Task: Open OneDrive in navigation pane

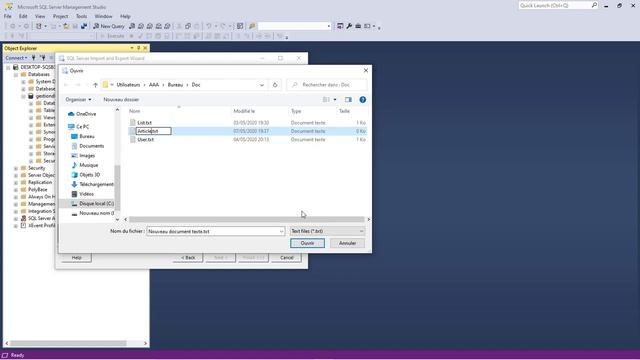Action: pyautogui.click(x=82, y=114)
